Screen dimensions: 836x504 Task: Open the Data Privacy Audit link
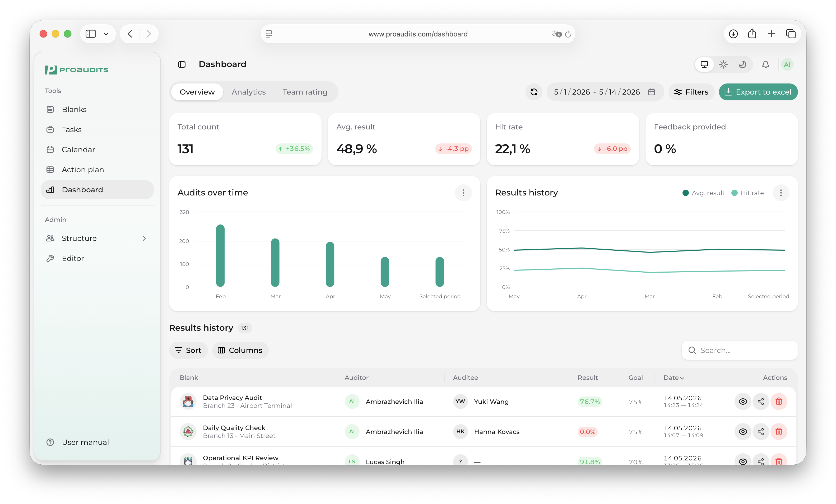[233, 398]
